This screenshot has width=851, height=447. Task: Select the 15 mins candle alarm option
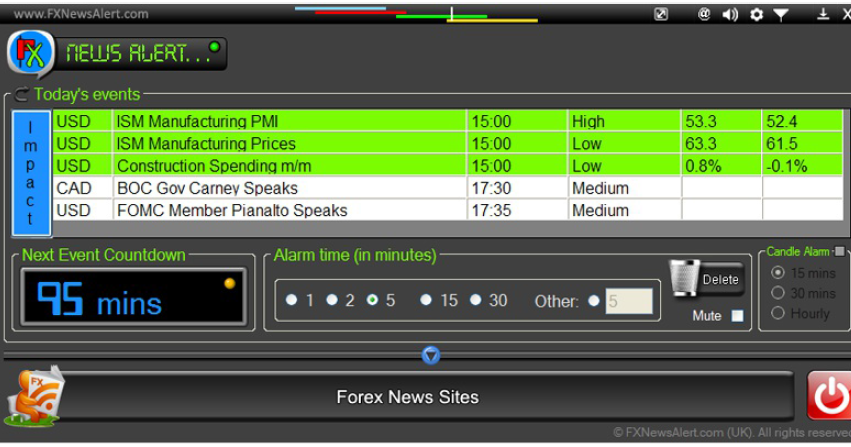coord(778,272)
